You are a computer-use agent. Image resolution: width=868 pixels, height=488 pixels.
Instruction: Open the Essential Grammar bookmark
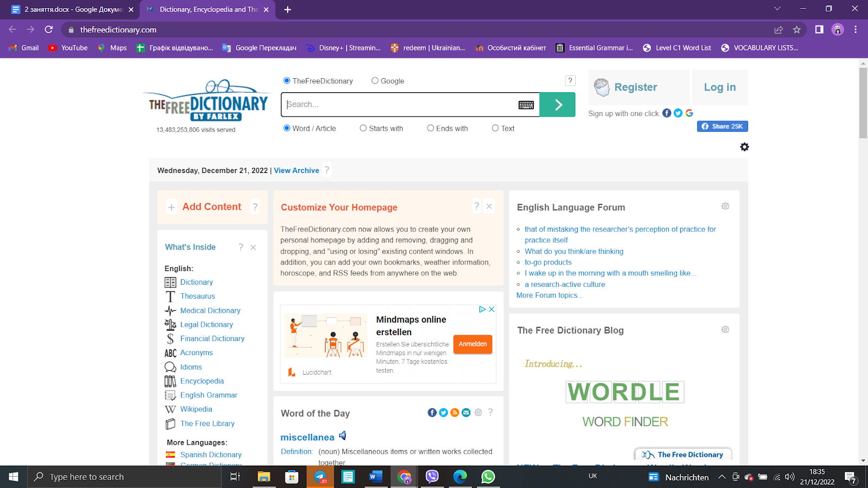tap(594, 48)
